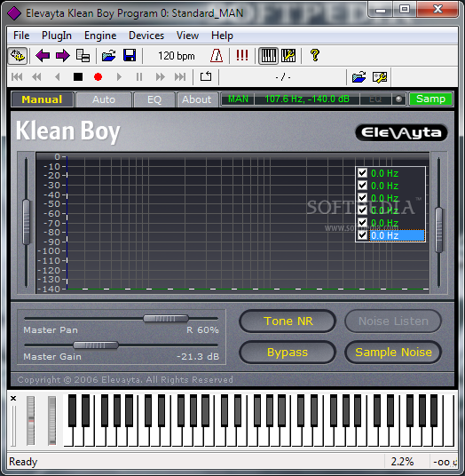
Task: Click the 120 bpm tempo display
Action: click(x=177, y=56)
